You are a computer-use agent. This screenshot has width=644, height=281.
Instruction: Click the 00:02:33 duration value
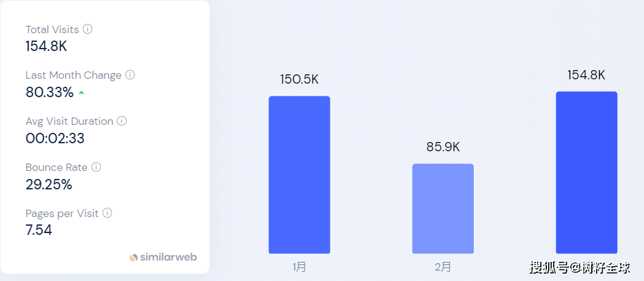click(x=55, y=138)
